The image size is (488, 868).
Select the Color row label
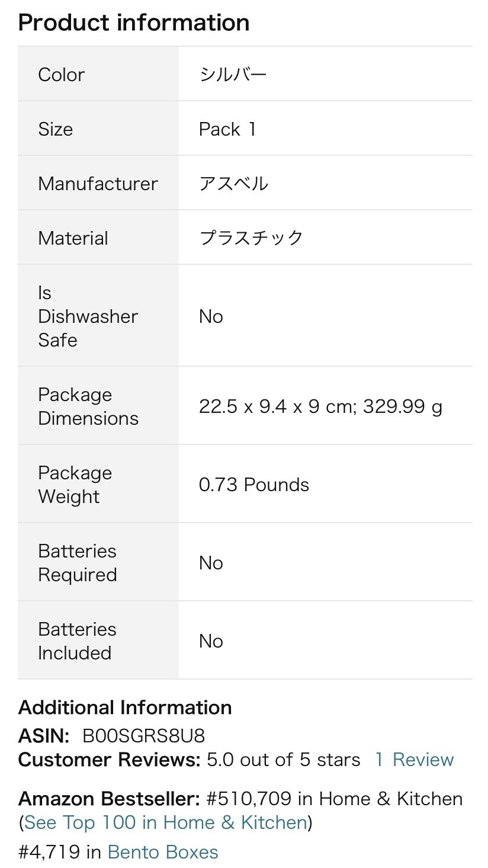pos(62,75)
